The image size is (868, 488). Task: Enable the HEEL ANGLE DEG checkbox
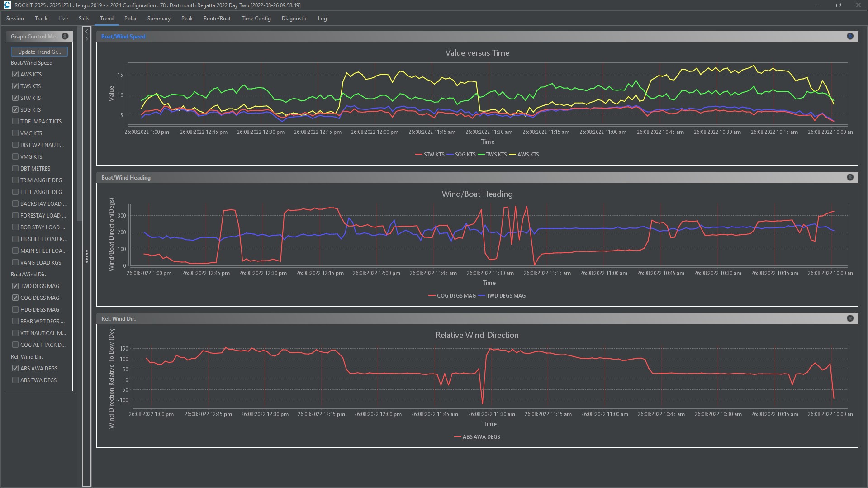pyautogui.click(x=15, y=192)
